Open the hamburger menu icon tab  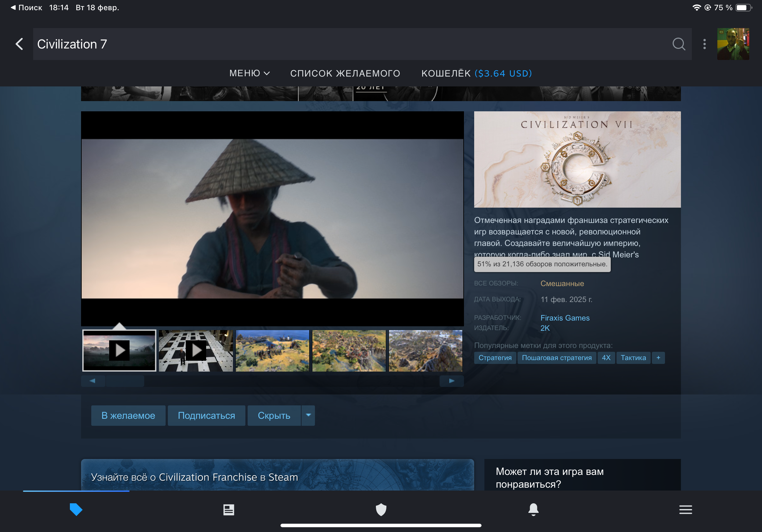[x=685, y=509]
